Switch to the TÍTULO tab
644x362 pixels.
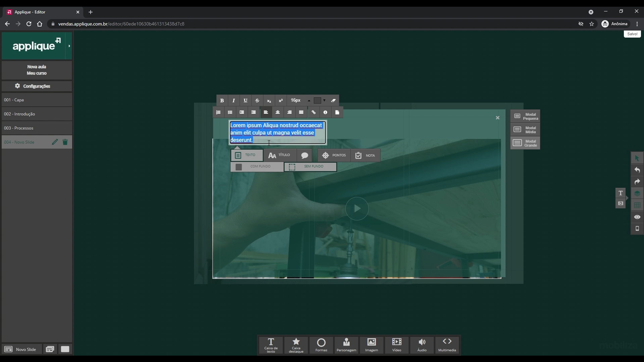281,155
